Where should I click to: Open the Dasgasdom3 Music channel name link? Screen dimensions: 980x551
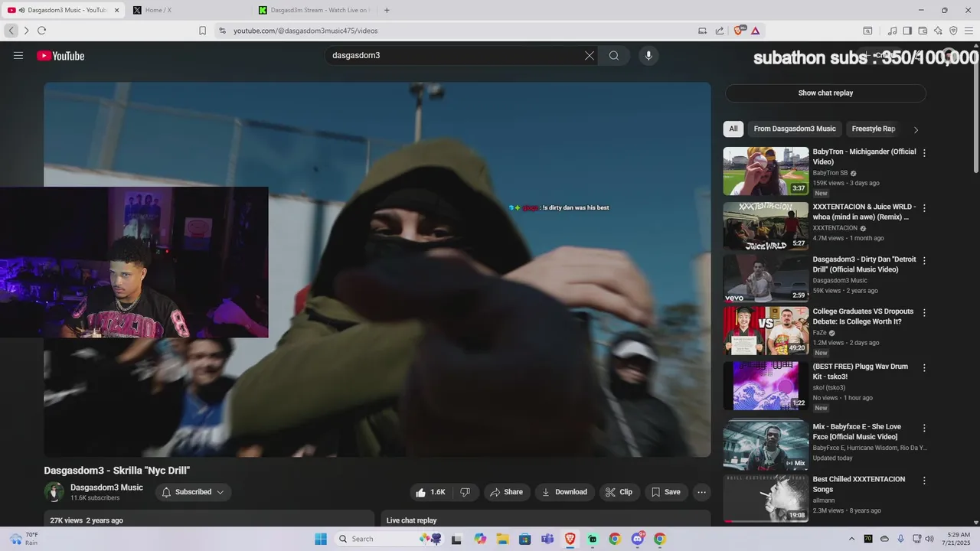click(x=106, y=487)
